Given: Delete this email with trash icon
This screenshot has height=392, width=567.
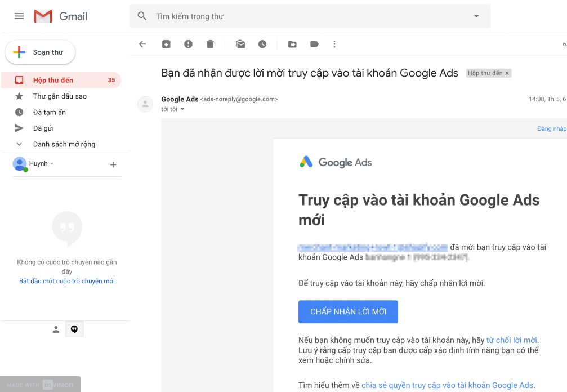Looking at the screenshot, I should pos(210,44).
